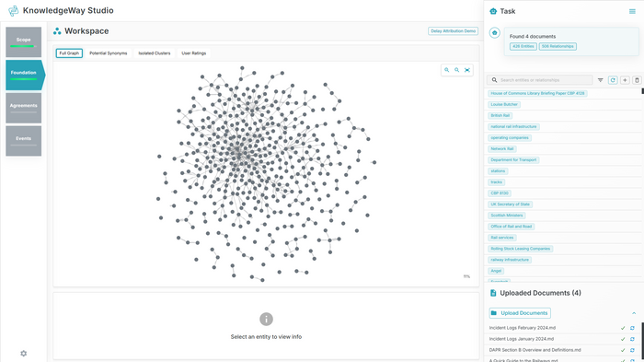Screen dimensions: 644x362
Task: Select the Department for Transport entity
Action: point(513,160)
